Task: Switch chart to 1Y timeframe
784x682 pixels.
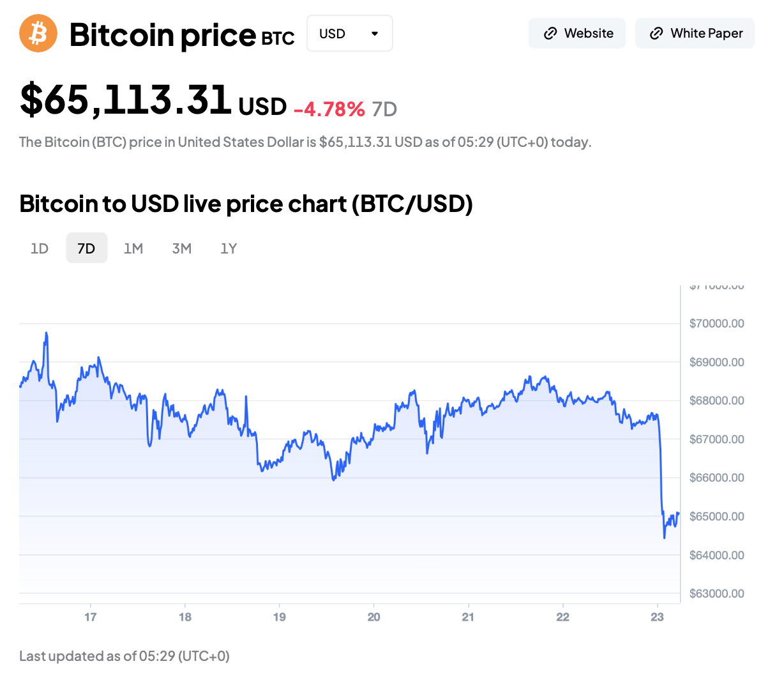Action: coord(229,248)
